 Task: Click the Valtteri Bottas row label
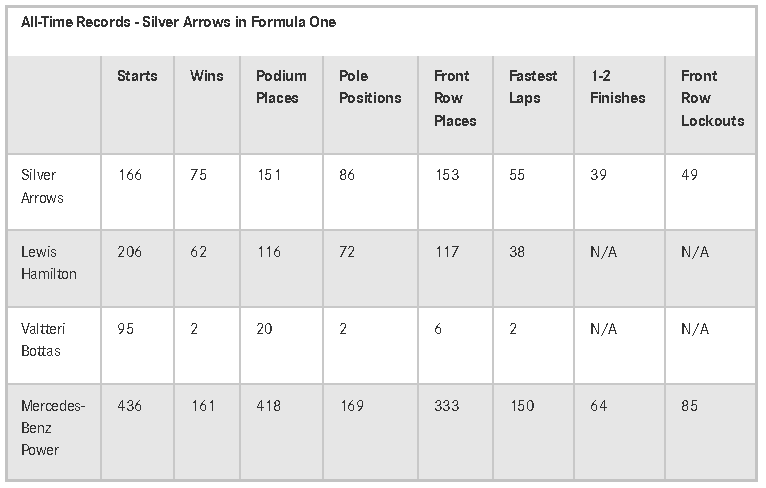(43, 339)
